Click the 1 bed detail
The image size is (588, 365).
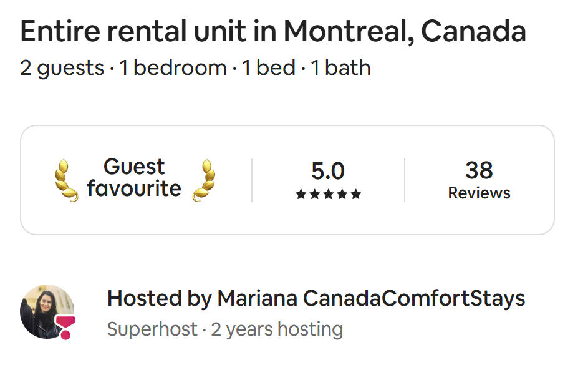(269, 68)
